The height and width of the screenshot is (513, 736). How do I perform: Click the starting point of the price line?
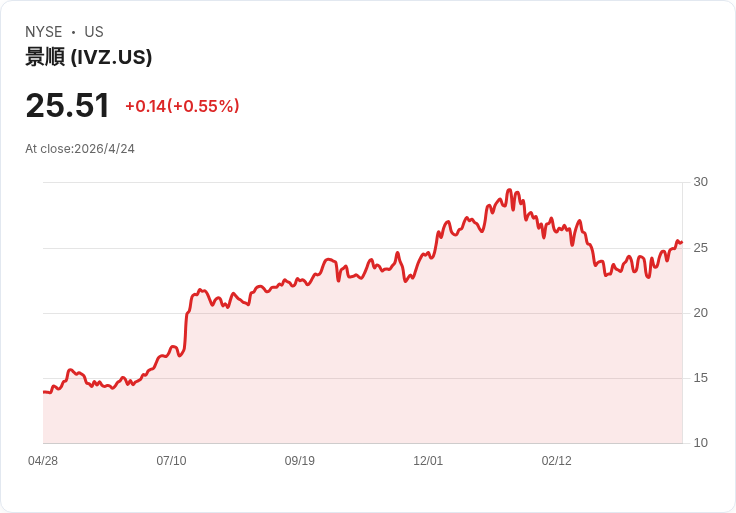[44, 392]
